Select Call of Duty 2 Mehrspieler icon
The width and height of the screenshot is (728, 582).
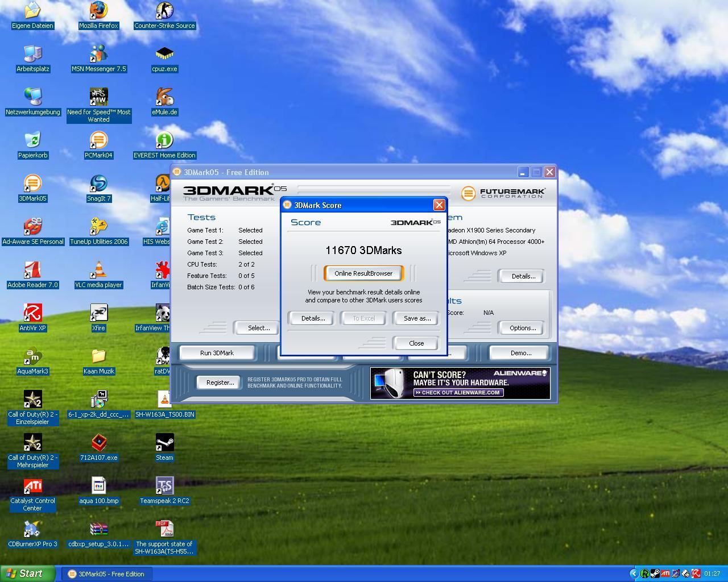32,442
